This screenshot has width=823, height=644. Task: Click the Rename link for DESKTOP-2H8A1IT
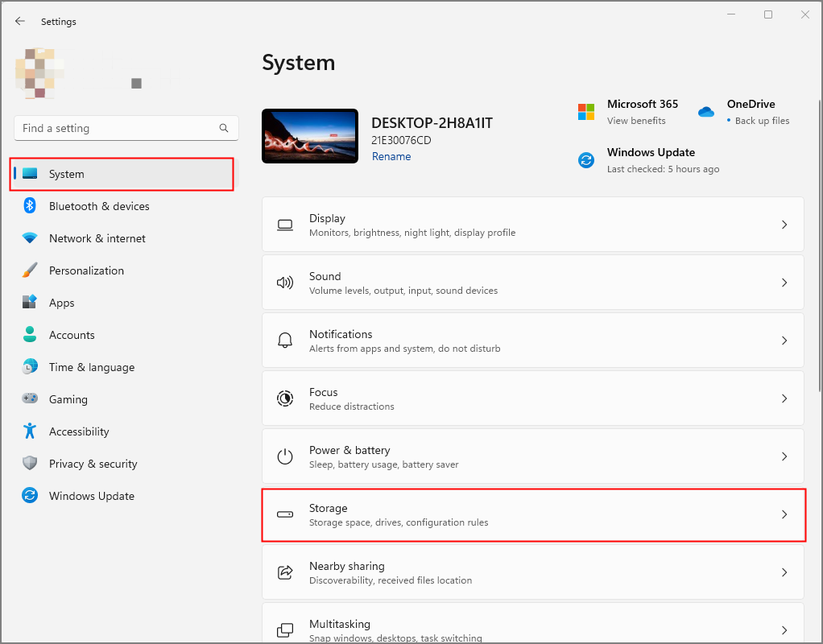[x=391, y=156]
